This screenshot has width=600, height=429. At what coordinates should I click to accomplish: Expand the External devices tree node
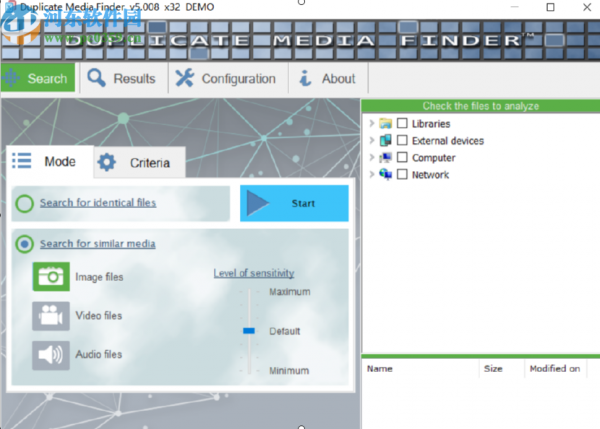[371, 140]
